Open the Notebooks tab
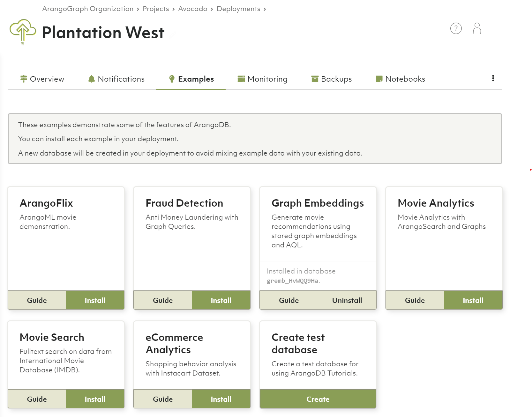The image size is (532, 417). point(401,79)
